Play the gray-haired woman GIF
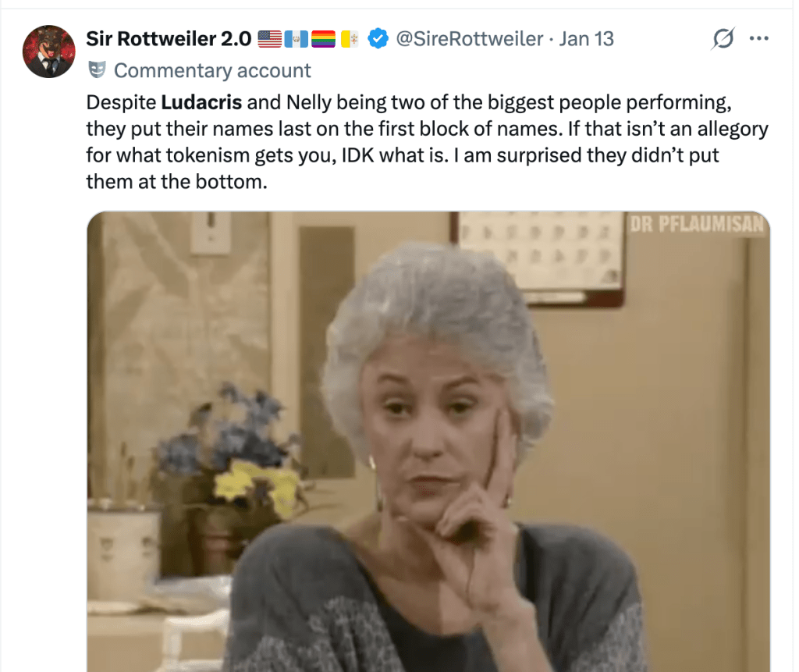Viewport: 799px width, 672px height. click(x=428, y=442)
